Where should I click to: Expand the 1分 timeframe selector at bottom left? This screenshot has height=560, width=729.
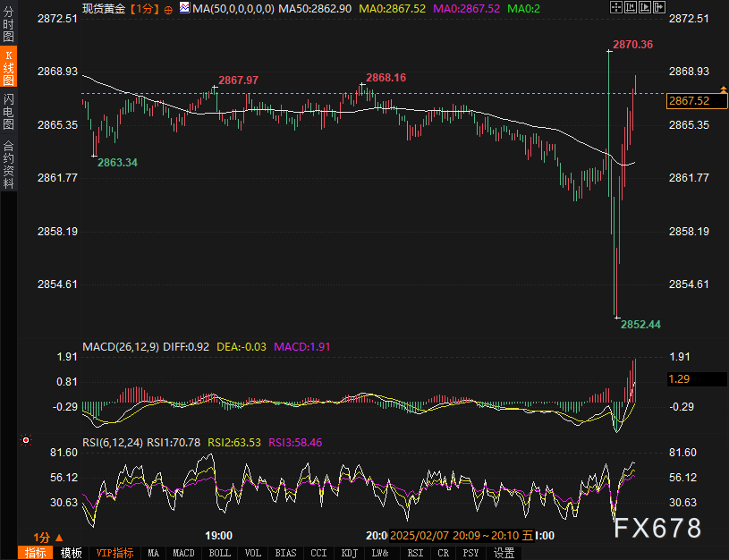coord(48,538)
